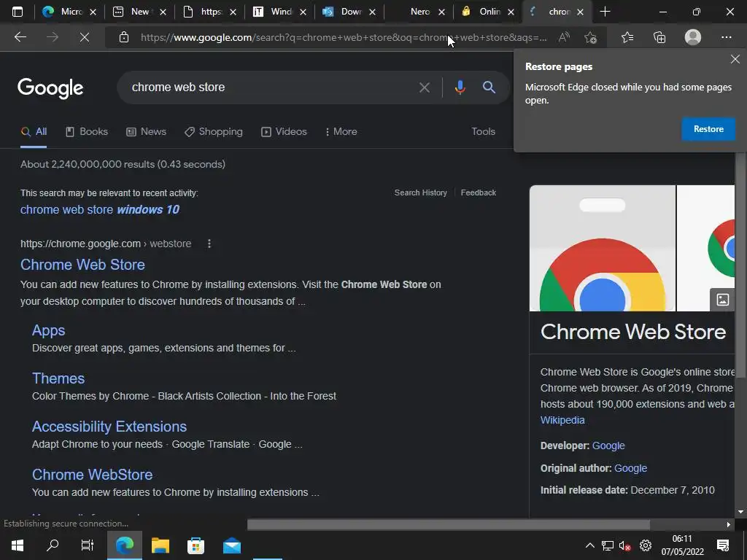This screenshot has height=560, width=747.
Task: Open the Wikipedia link in knowledge panel
Action: (562, 421)
